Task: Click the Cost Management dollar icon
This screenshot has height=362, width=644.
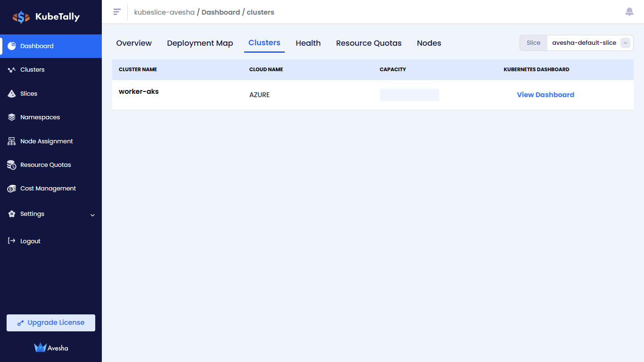Action: click(12, 189)
